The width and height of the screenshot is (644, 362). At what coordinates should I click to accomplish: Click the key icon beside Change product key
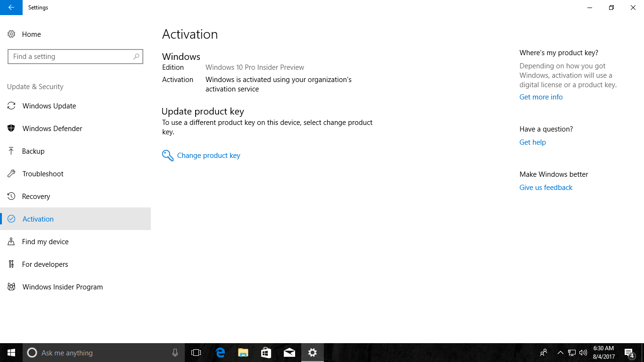pyautogui.click(x=167, y=156)
